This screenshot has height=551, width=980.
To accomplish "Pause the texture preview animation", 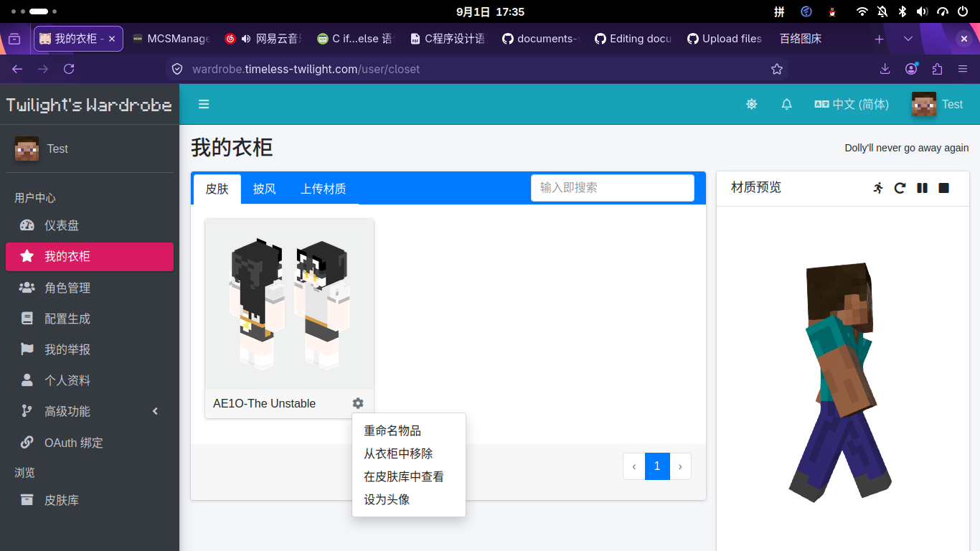I will (x=922, y=188).
